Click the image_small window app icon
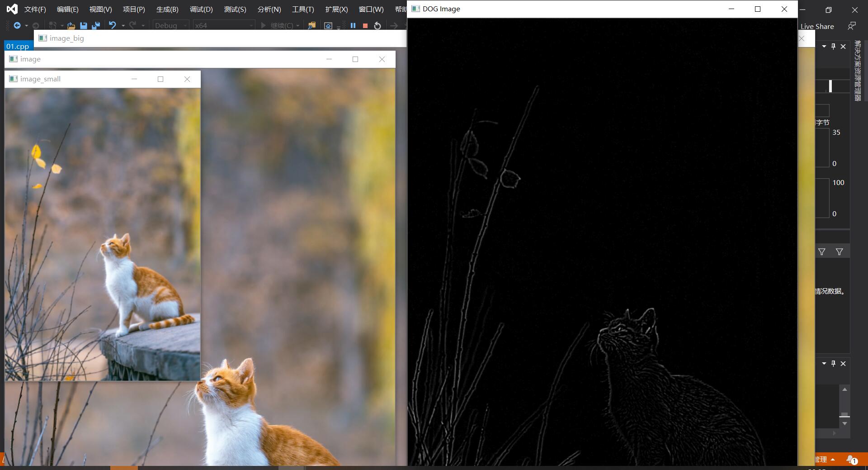Screen dimensions: 868x470 click(13, 79)
